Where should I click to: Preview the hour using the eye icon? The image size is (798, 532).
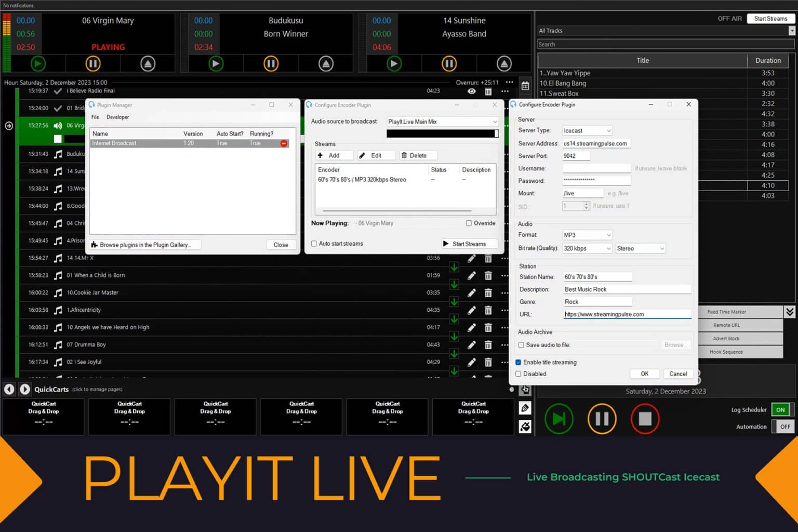click(472, 91)
